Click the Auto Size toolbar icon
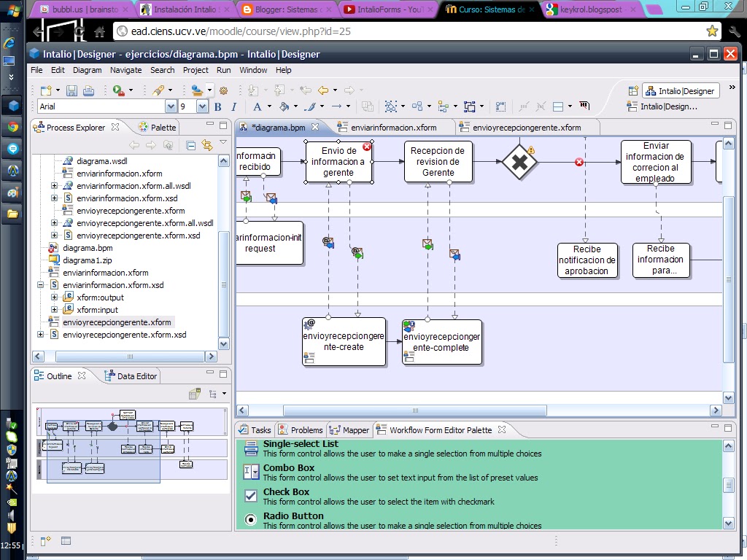This screenshot has height=560, width=747. (x=470, y=106)
